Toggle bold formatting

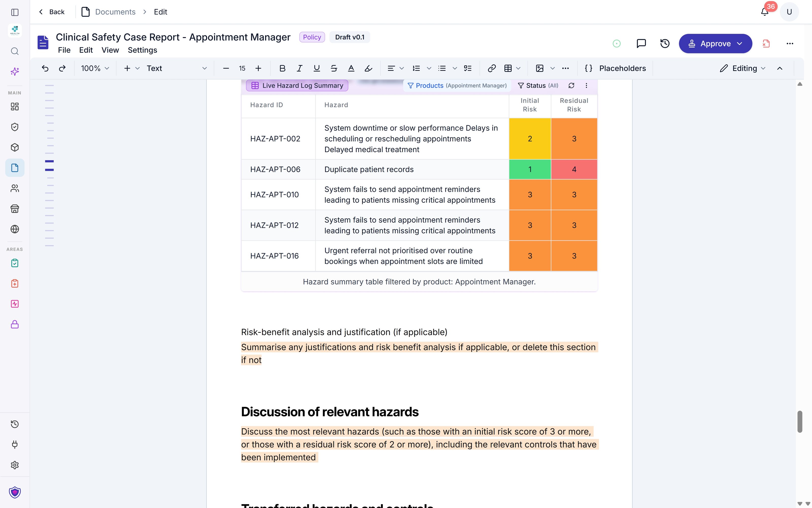point(282,68)
